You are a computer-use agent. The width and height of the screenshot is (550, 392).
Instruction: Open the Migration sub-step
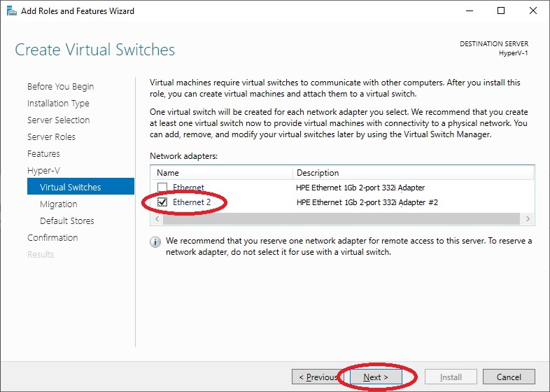coord(59,204)
